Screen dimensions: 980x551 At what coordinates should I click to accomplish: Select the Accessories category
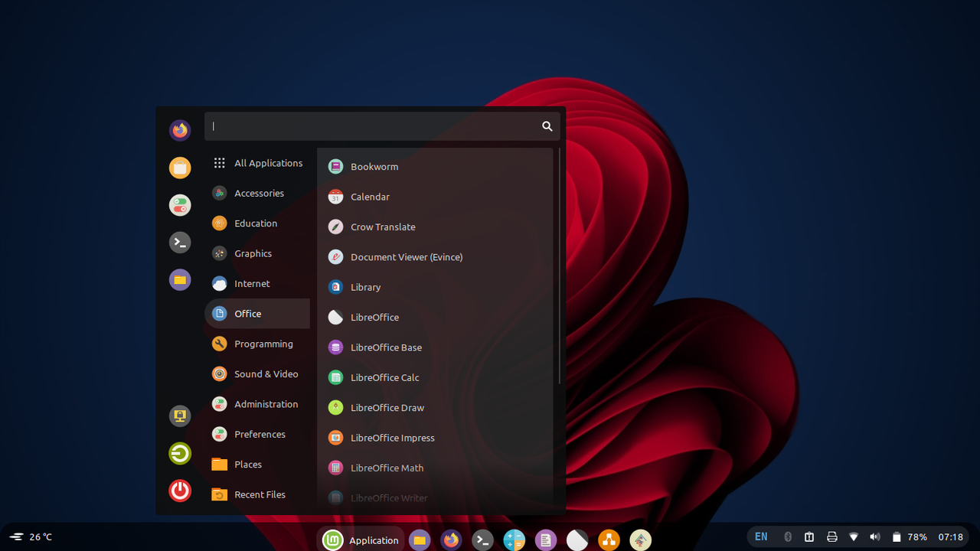pyautogui.click(x=257, y=194)
